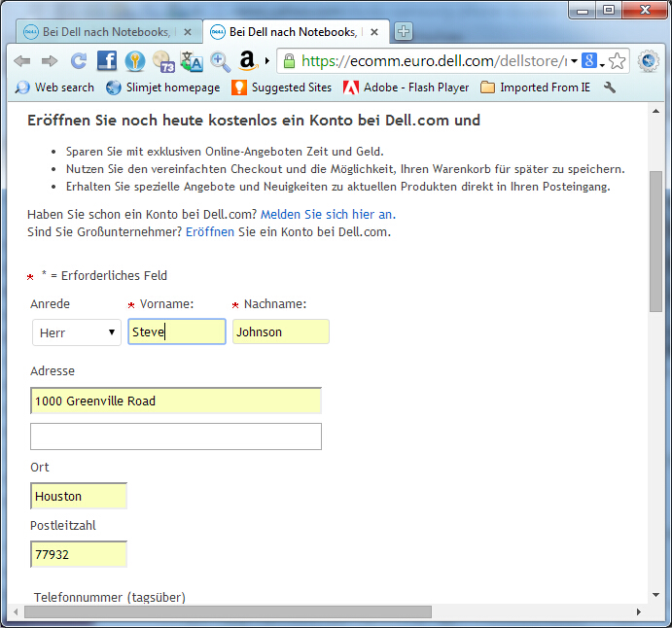Click the empty second address line field
This screenshot has width=672, height=628.
point(176,436)
